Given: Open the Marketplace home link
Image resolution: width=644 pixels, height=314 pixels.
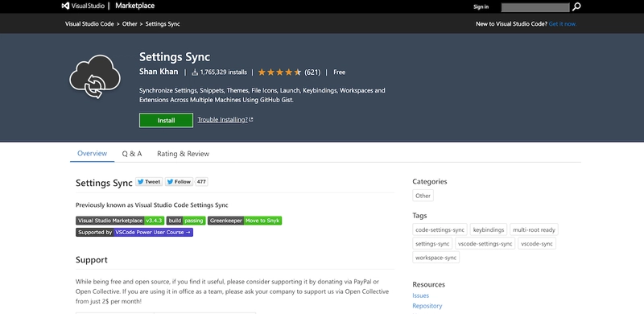Looking at the screenshot, I should click(135, 6).
